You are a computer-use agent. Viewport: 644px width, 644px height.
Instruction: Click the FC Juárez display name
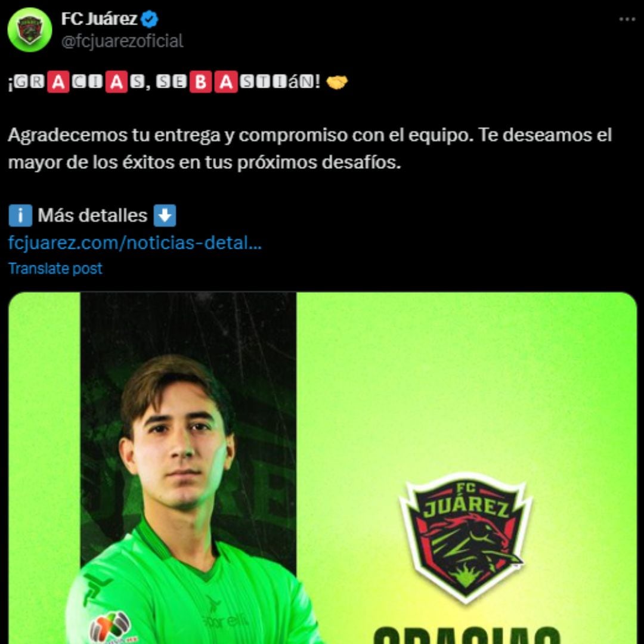coord(99,19)
